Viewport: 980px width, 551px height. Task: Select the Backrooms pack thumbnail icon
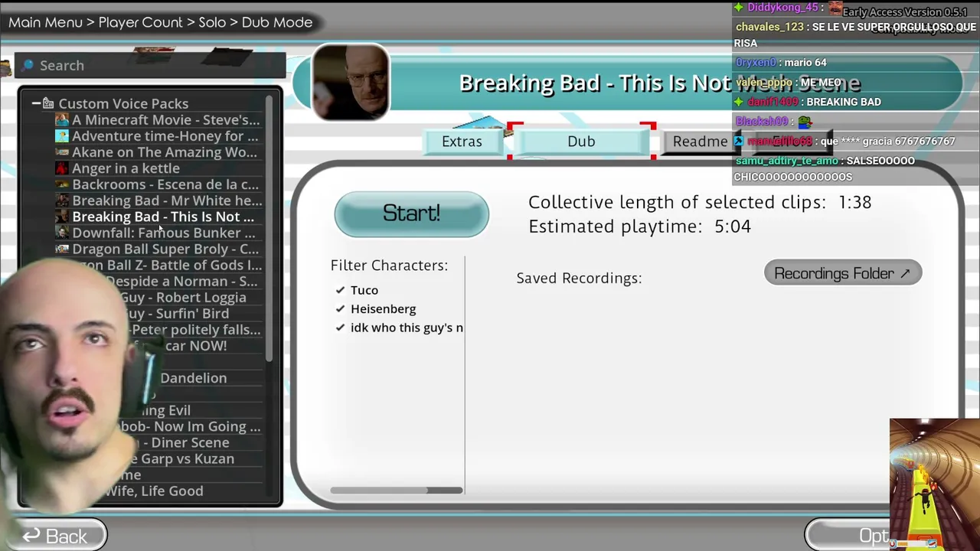click(62, 184)
